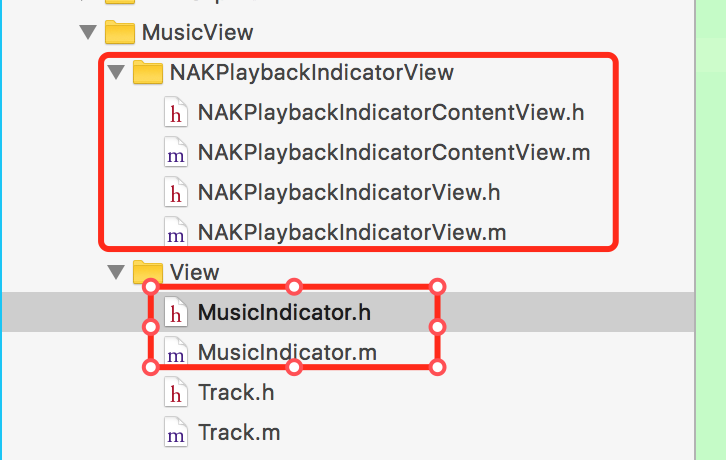Select MusicIndicator.h in the navigator

pos(284,313)
